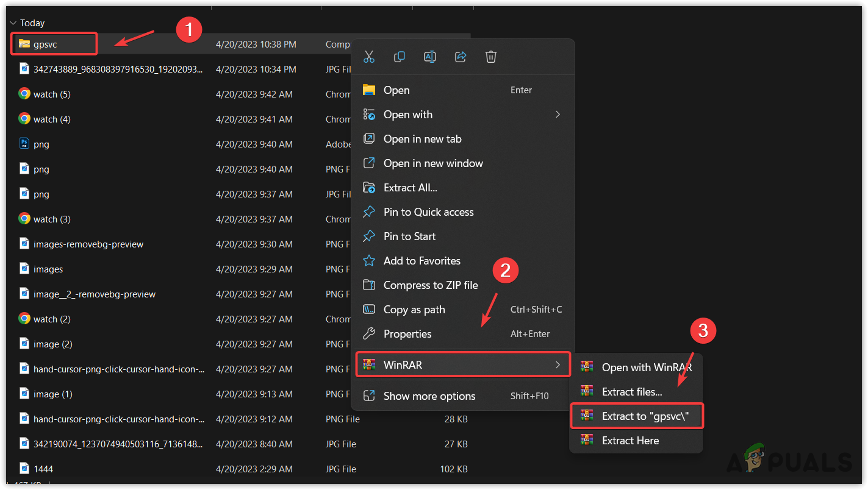Viewport: 868px width, 490px height.
Task: Open the watch (5) Chrome file
Action: click(x=52, y=94)
